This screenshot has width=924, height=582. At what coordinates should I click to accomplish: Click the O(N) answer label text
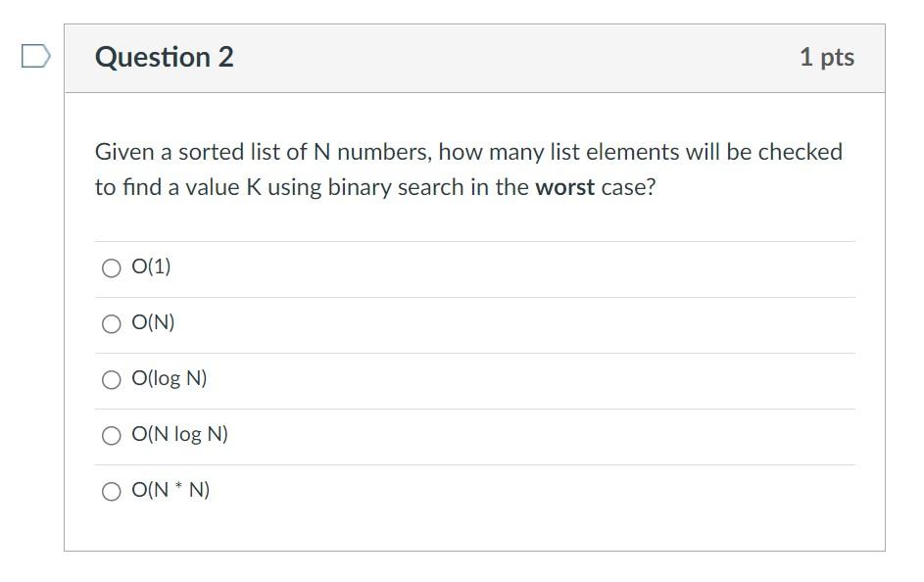coord(153,322)
